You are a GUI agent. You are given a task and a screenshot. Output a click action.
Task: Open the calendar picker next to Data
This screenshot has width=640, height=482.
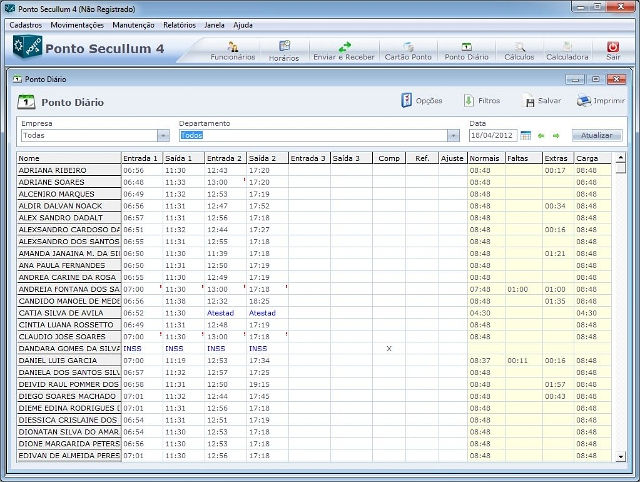[526, 135]
